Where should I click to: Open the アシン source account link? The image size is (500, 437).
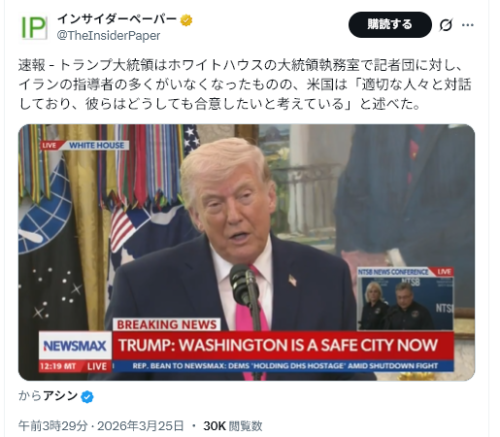[60, 396]
